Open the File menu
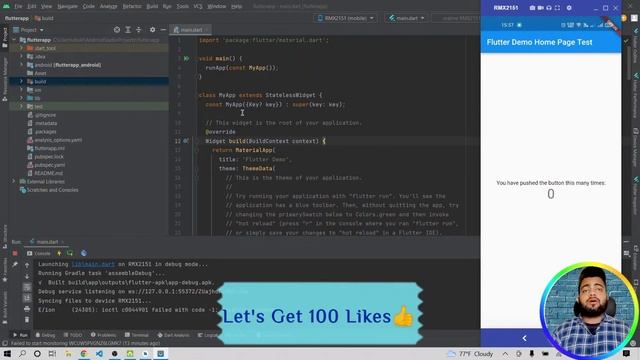640x360 pixels. pyautogui.click(x=18, y=7)
